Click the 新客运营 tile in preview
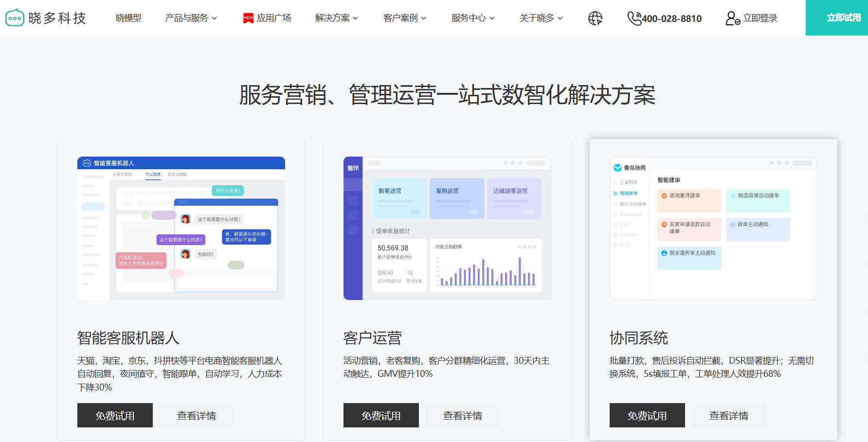 coord(399,198)
